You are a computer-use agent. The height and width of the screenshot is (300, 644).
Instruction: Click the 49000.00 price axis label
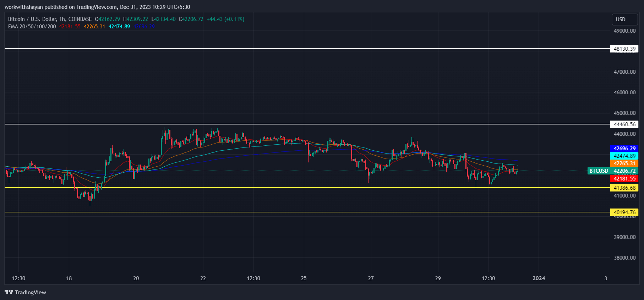pyautogui.click(x=624, y=31)
